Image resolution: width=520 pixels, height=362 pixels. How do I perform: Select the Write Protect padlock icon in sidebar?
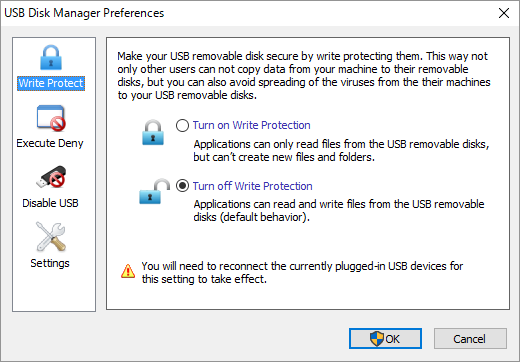click(x=51, y=57)
